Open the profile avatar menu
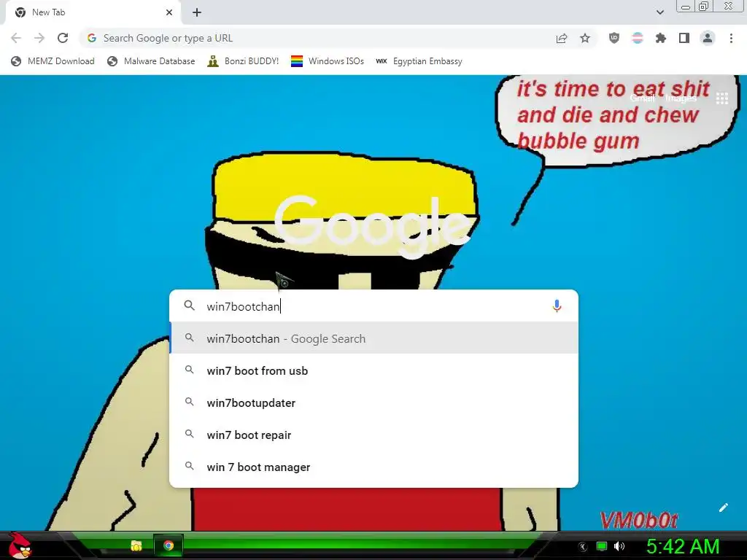The width and height of the screenshot is (747, 560). coord(708,38)
